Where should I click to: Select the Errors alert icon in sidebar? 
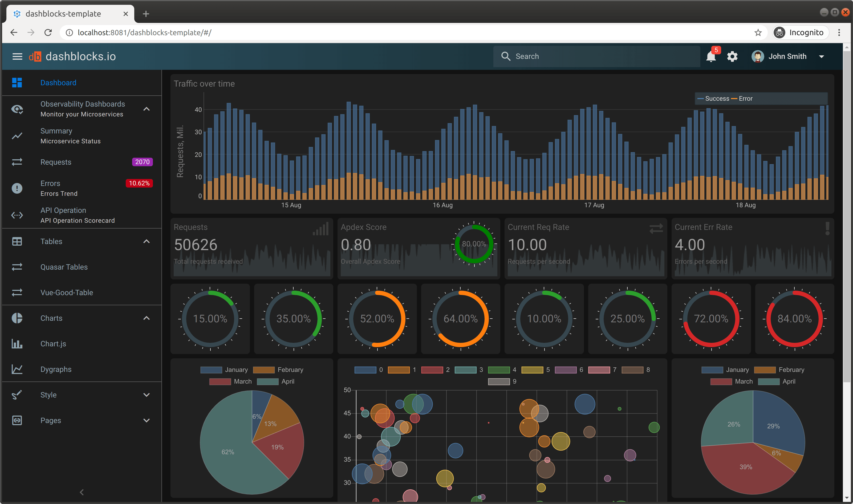(x=17, y=188)
